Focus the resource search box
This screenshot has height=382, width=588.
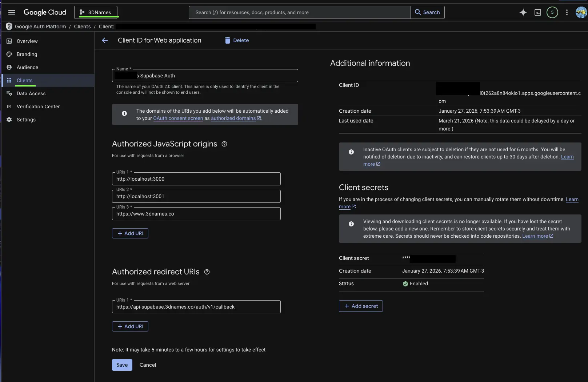pyautogui.click(x=300, y=12)
